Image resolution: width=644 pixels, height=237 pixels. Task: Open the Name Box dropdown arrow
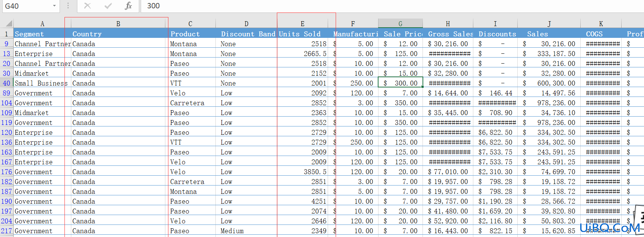click(x=54, y=6)
